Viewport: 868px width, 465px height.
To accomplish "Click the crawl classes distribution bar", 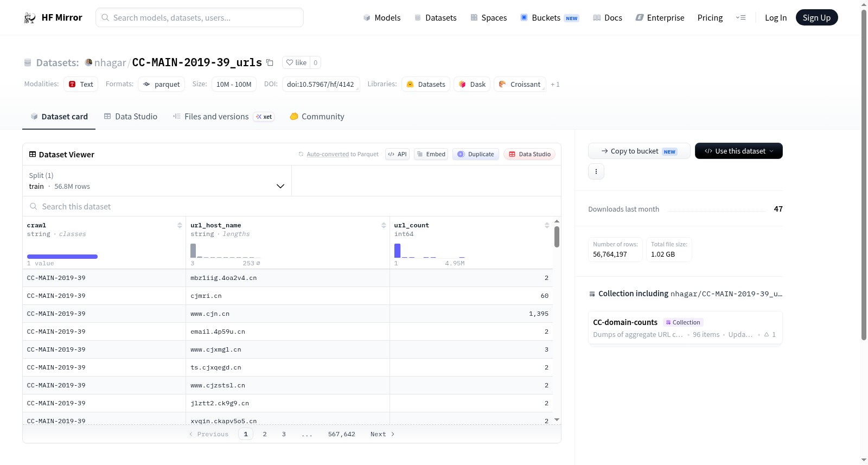I will pyautogui.click(x=62, y=257).
